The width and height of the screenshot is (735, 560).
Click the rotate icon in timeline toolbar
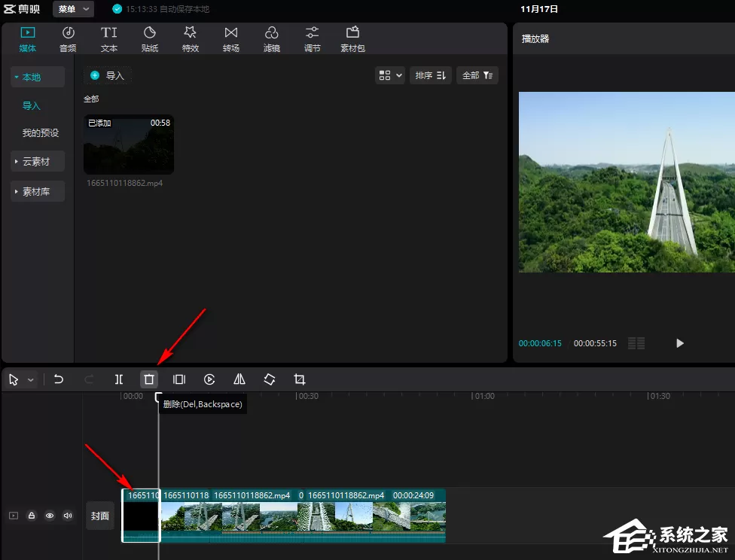(x=270, y=379)
